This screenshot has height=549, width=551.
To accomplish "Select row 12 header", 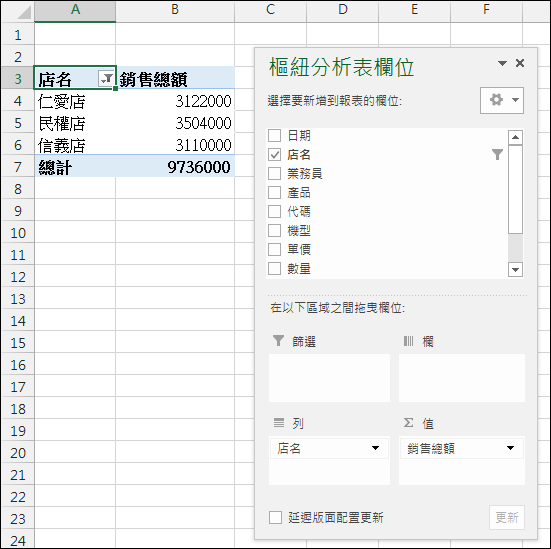I will pyautogui.click(x=18, y=277).
